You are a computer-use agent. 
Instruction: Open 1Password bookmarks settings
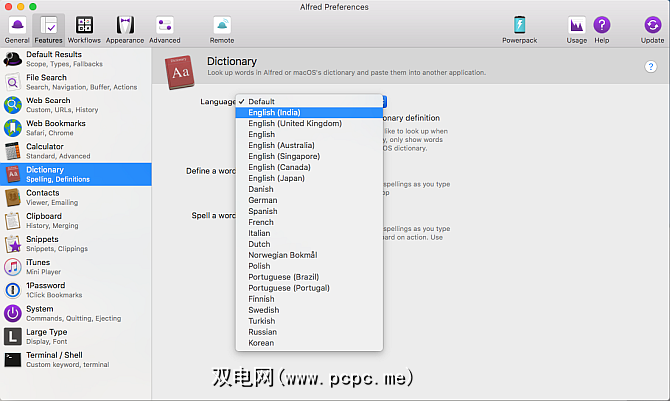coord(76,290)
